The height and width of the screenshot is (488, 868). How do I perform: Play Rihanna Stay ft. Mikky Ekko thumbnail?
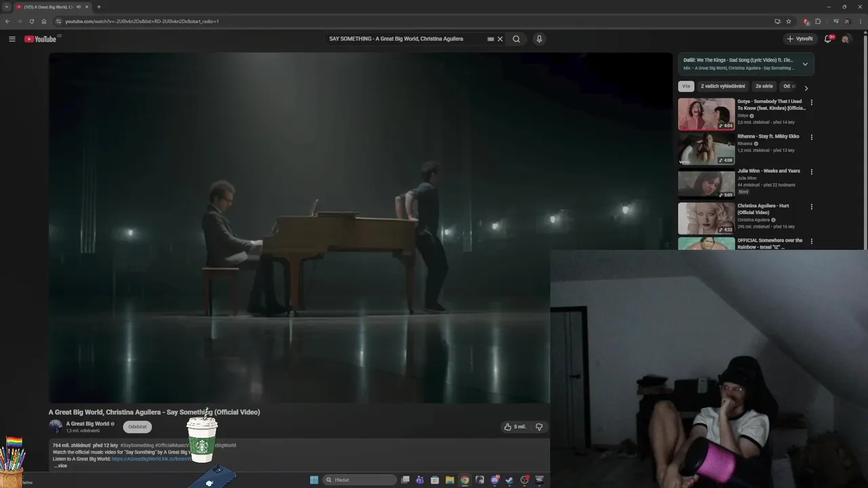tap(706, 148)
